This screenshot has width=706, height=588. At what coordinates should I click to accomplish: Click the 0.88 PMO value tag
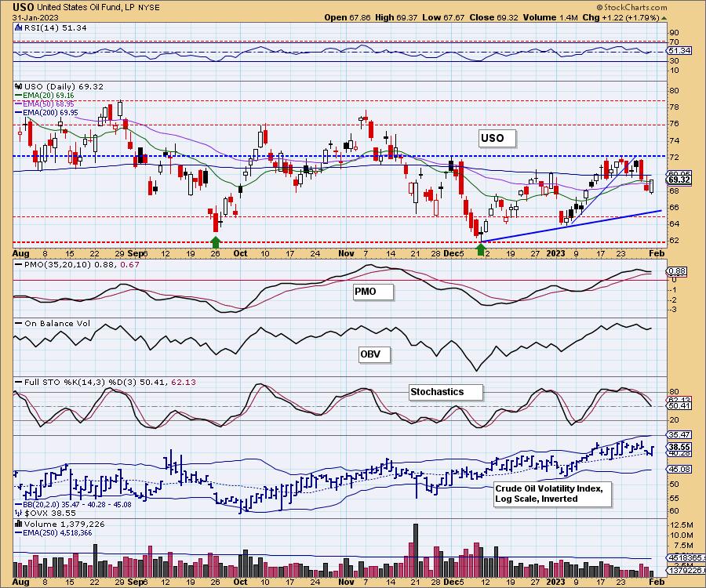[677, 271]
